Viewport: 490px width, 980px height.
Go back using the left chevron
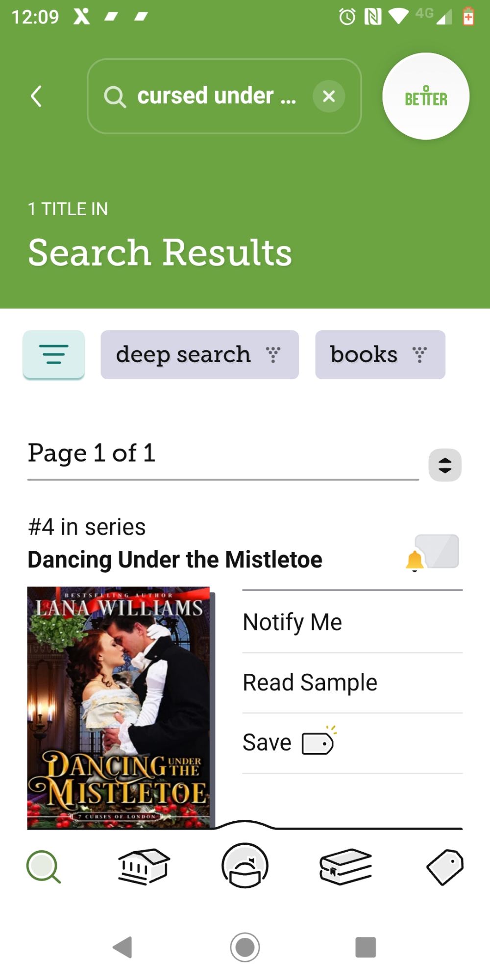(x=36, y=96)
